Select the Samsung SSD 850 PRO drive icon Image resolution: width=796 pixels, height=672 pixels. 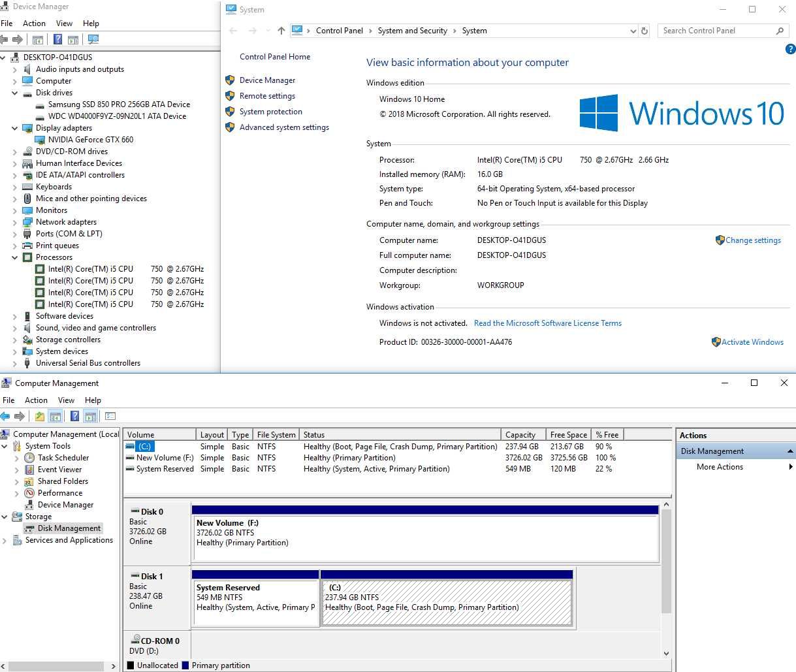(x=40, y=104)
